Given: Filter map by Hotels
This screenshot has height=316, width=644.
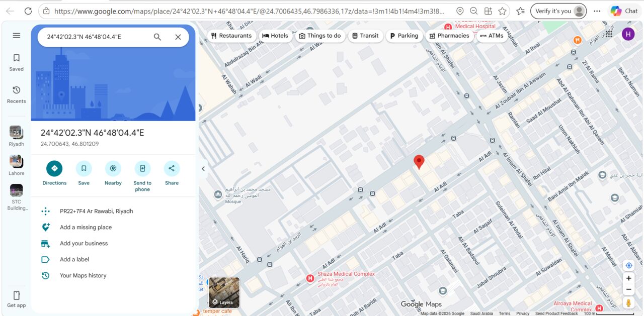Looking at the screenshot, I should click(x=275, y=36).
